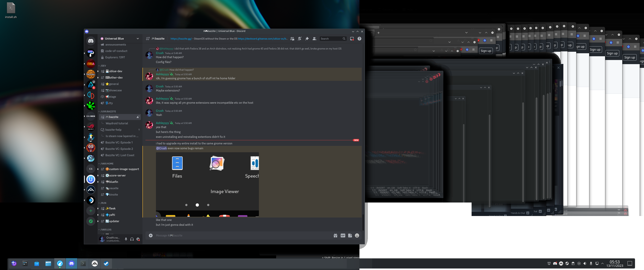
Task: Switch to the ublue-dev channel
Action: [x=116, y=71]
